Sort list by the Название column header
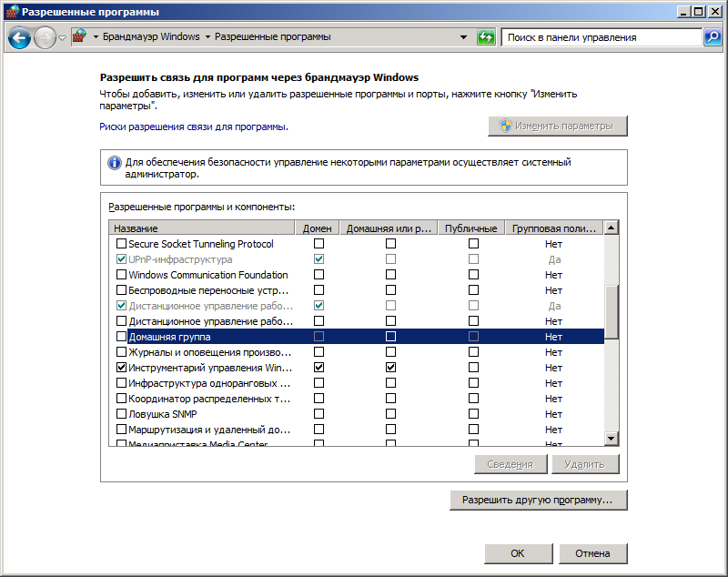The width and height of the screenshot is (728, 577). coord(200,228)
